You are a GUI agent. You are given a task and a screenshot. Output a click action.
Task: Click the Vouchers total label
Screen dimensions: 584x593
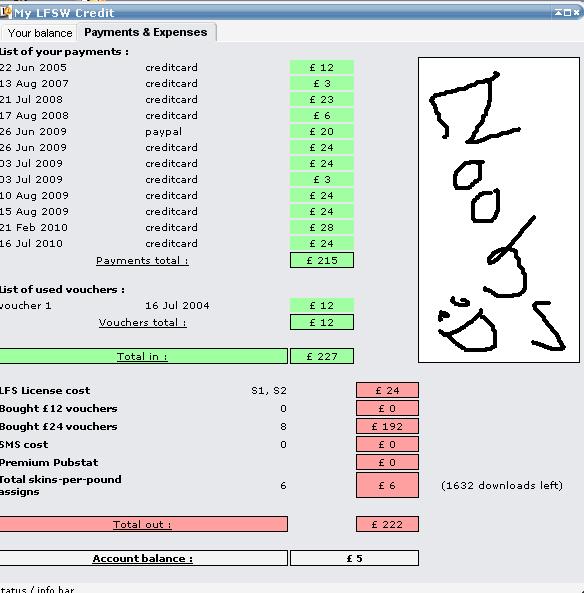(142, 323)
